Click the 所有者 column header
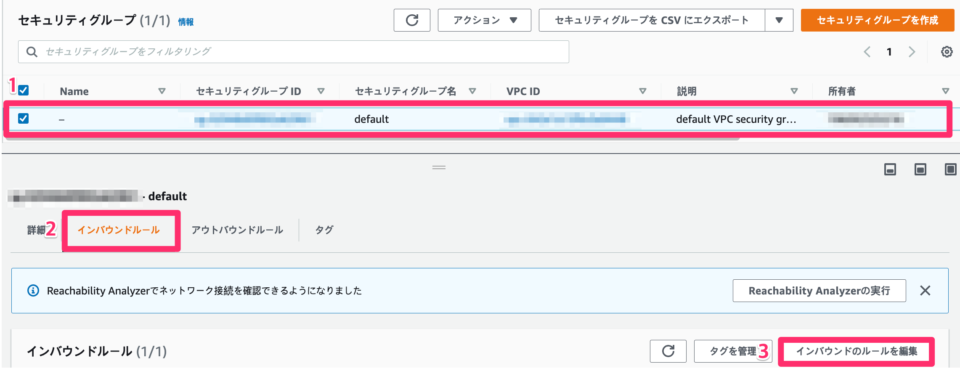This screenshot has width=960, height=371. (x=842, y=91)
